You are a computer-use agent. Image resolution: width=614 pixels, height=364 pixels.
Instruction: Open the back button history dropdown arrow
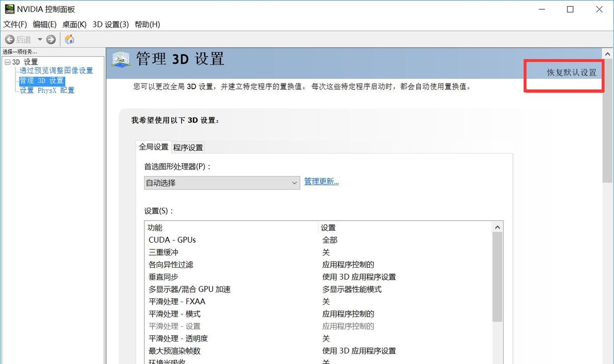39,39
